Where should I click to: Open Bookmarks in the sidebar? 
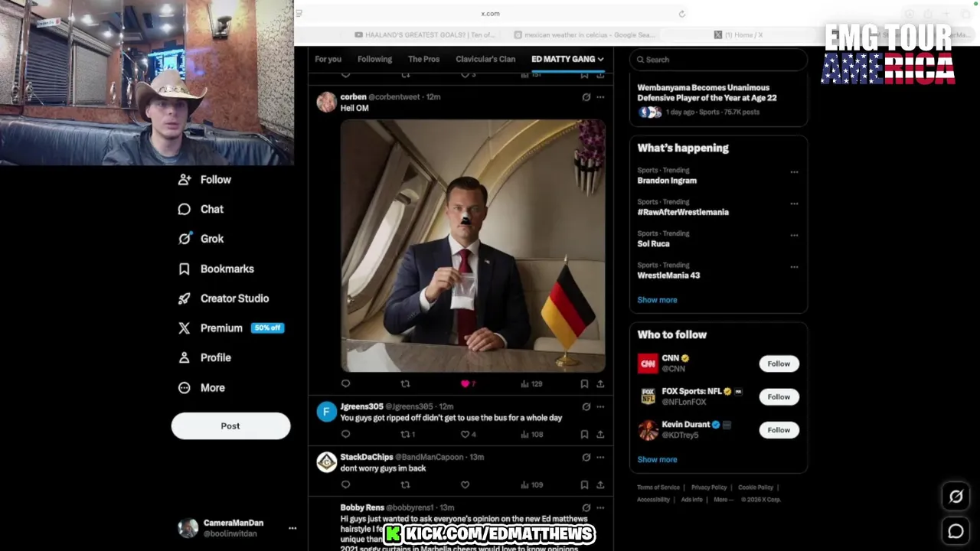(x=216, y=269)
